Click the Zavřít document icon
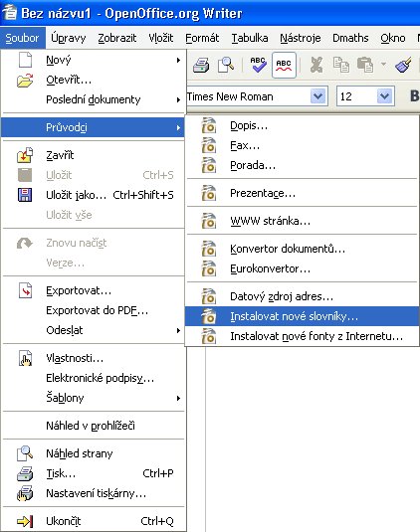 click(x=25, y=155)
